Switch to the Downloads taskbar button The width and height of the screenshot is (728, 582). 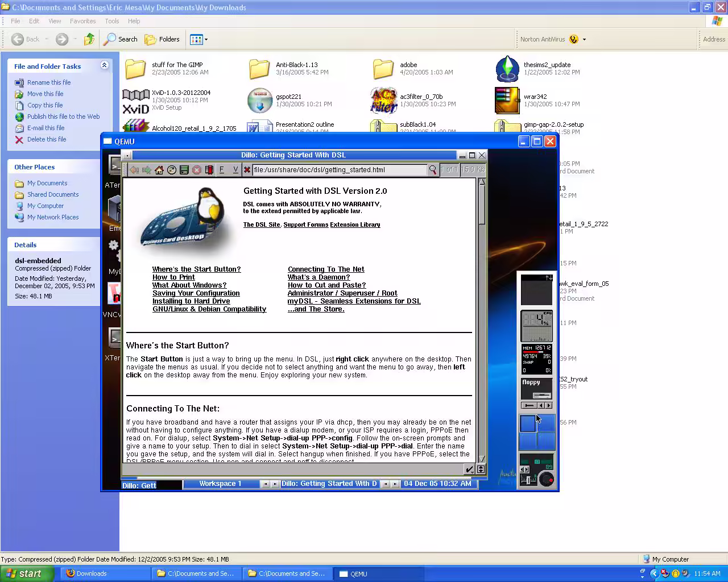click(x=105, y=573)
